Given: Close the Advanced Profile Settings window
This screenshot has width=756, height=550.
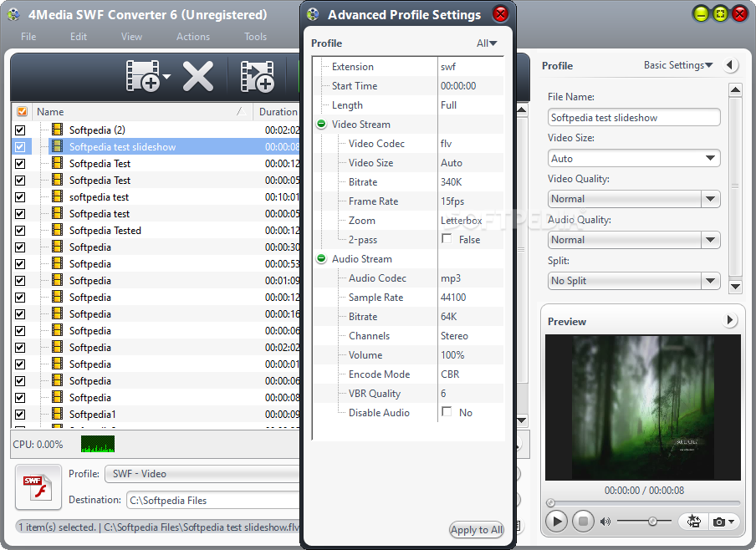Looking at the screenshot, I should (x=500, y=14).
